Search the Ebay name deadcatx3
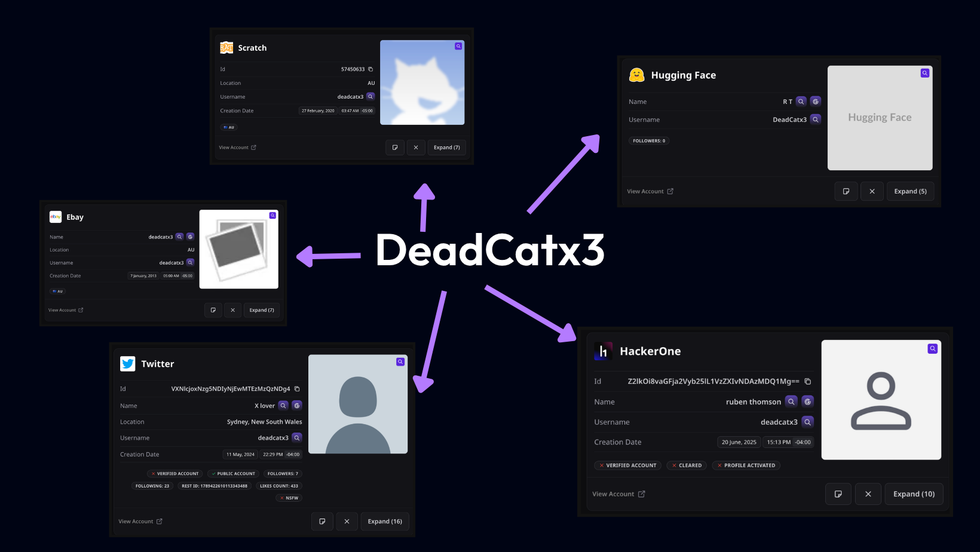Screen dimensions: 980x552 (179, 237)
